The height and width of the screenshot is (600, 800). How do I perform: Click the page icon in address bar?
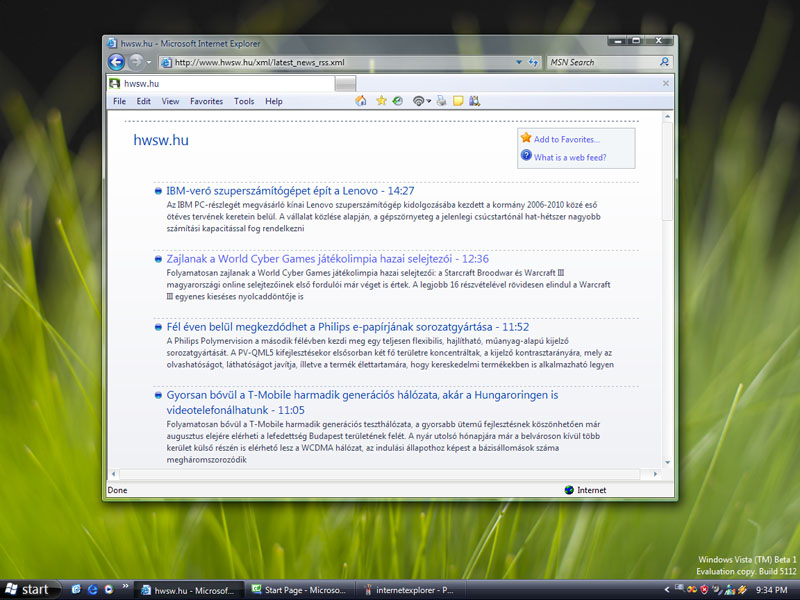pyautogui.click(x=166, y=63)
